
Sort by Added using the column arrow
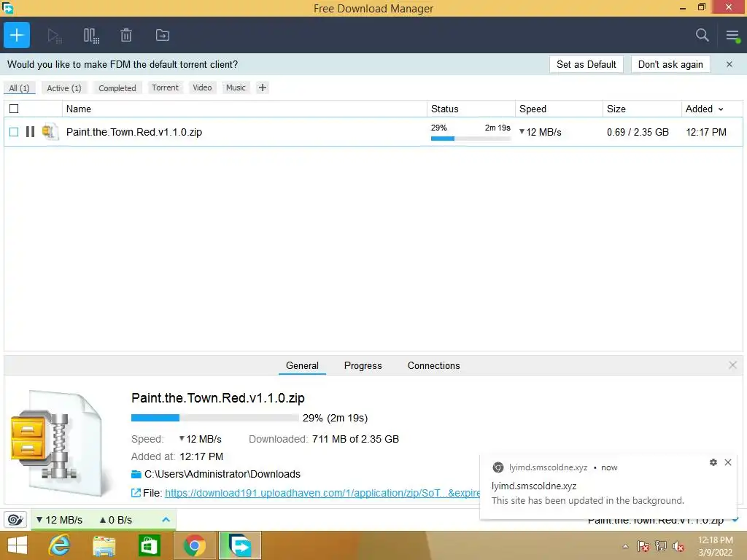[x=721, y=109]
